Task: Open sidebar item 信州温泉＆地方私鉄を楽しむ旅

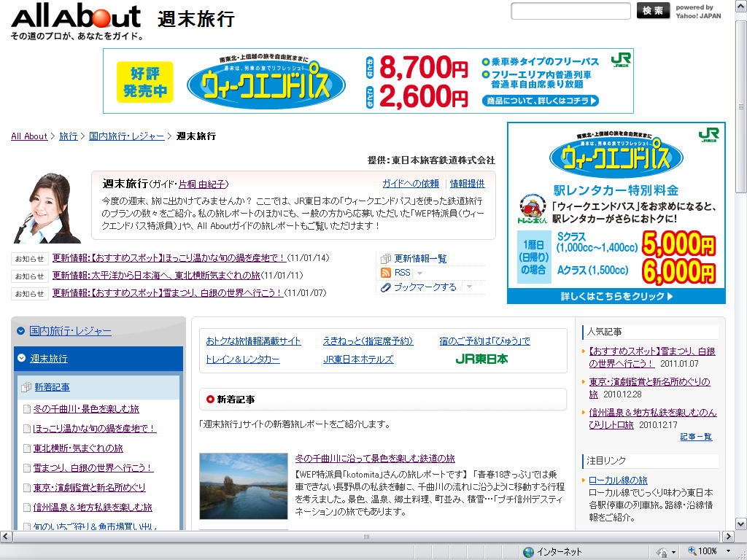Action: point(93,507)
